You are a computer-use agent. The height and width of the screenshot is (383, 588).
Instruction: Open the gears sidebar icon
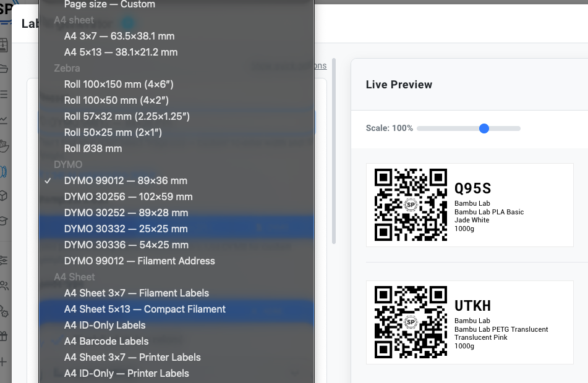4,311
